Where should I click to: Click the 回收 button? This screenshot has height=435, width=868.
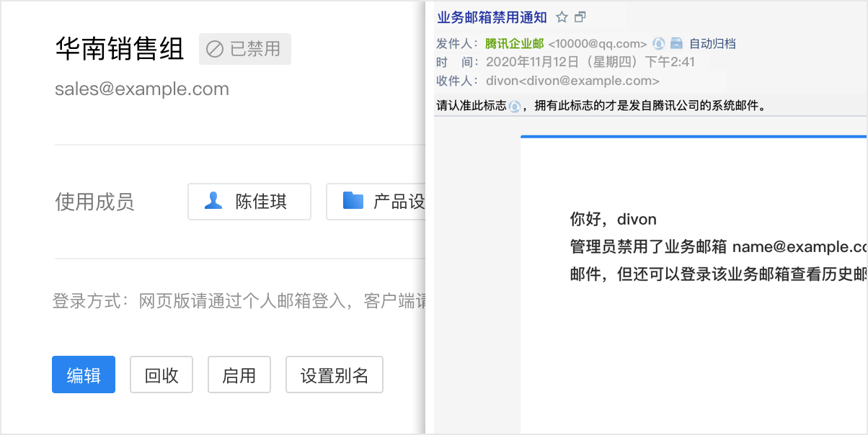pyautogui.click(x=161, y=375)
